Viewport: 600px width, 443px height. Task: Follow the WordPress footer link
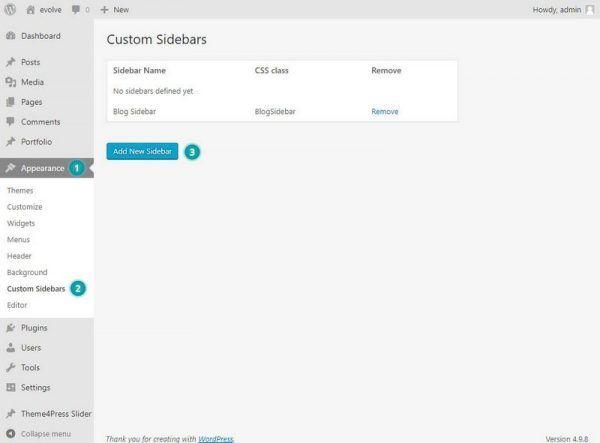[x=216, y=439]
